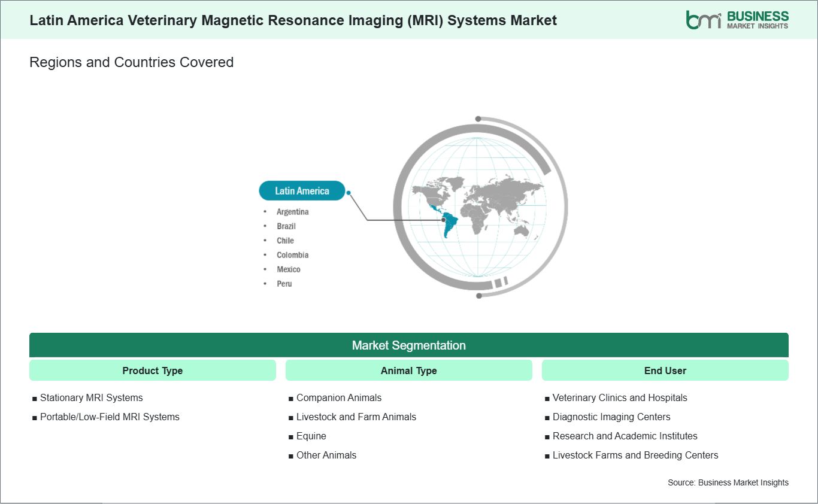Viewport: 818px width, 504px height.
Task: Click Other Animals entry
Action: [326, 455]
